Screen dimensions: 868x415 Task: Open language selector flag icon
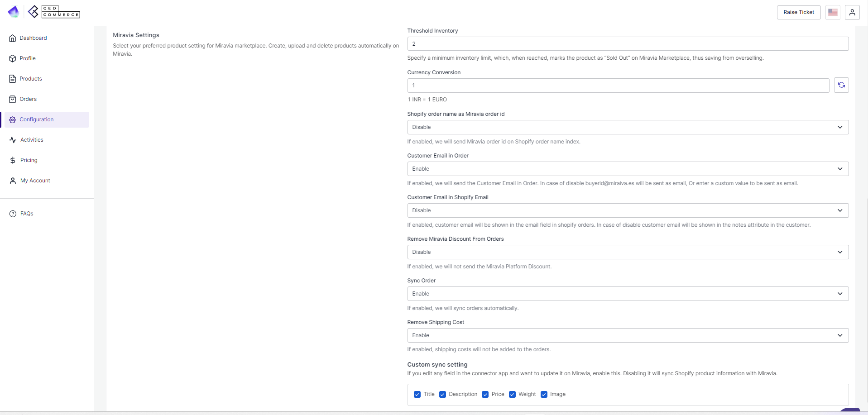(833, 12)
